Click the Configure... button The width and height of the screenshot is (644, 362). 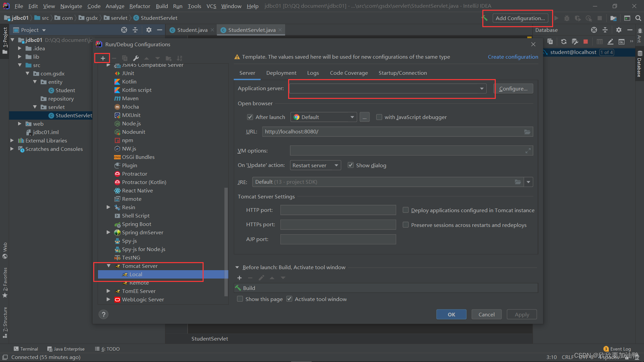513,88
